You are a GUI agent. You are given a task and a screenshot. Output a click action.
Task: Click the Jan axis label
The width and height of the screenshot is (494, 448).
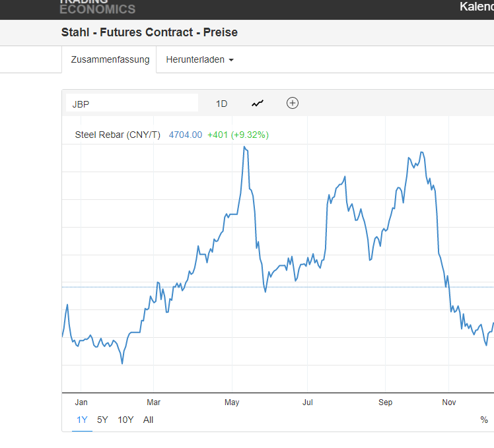coord(81,402)
